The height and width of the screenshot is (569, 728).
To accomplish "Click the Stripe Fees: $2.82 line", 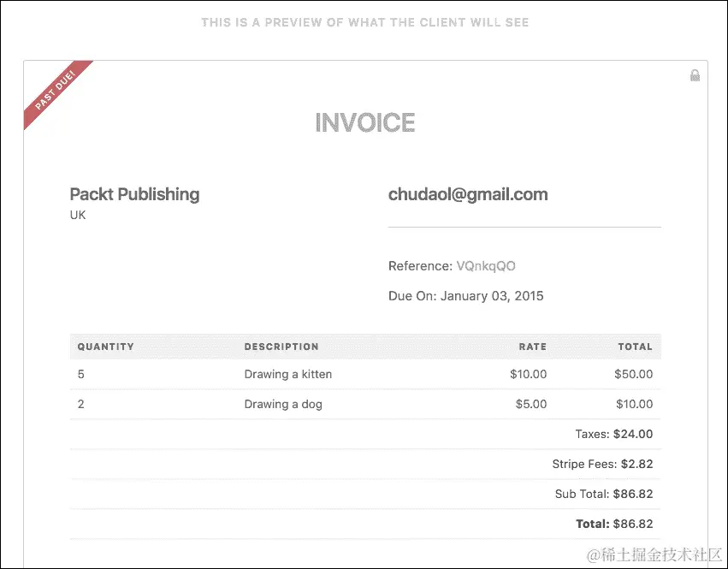I will coord(602,464).
